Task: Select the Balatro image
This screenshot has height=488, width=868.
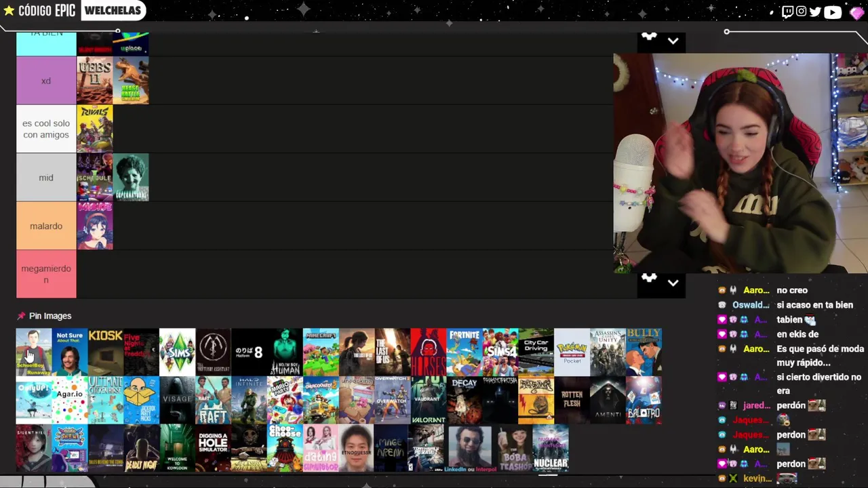Action: tap(644, 400)
